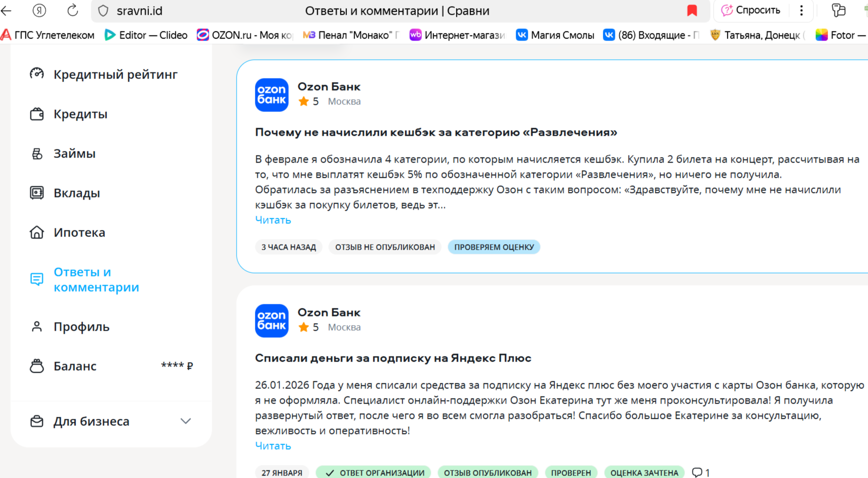Click the reader/translate icon at the toolbar's right
The image size is (868, 478).
tap(839, 11)
